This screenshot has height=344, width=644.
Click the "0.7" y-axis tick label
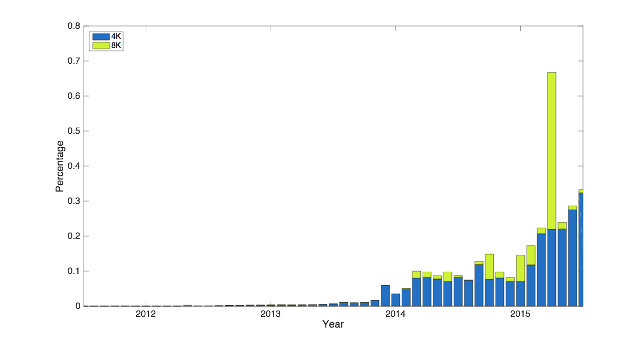click(74, 61)
